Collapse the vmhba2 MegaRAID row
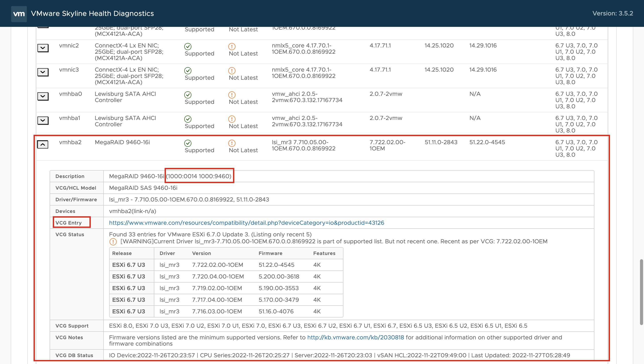The image size is (644, 364). pyautogui.click(x=43, y=144)
